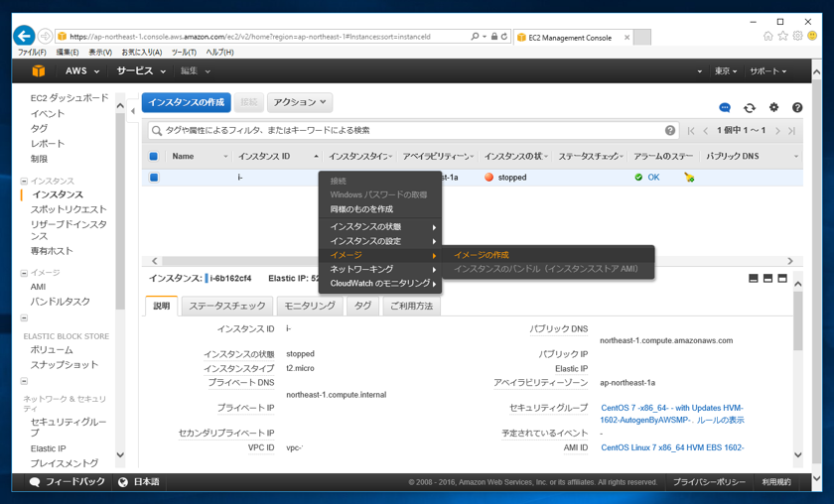Toggle the checkbox for the stopped instance row
834x504 pixels.
pyautogui.click(x=154, y=178)
